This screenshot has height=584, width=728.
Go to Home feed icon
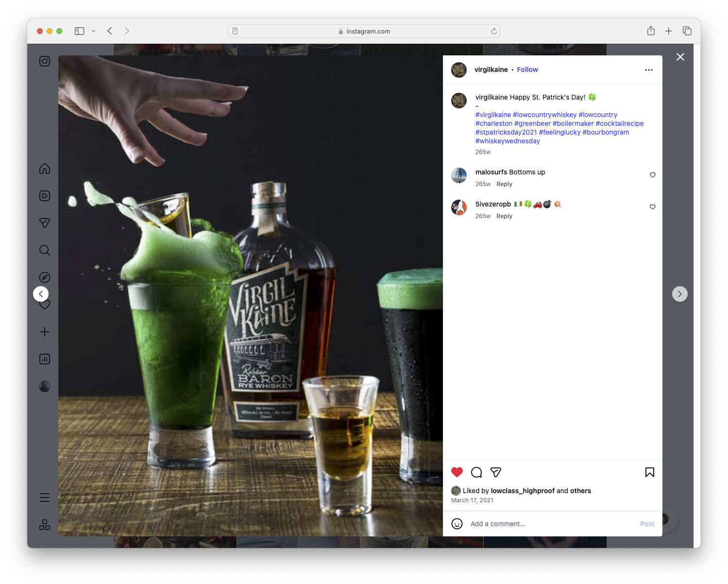point(45,169)
